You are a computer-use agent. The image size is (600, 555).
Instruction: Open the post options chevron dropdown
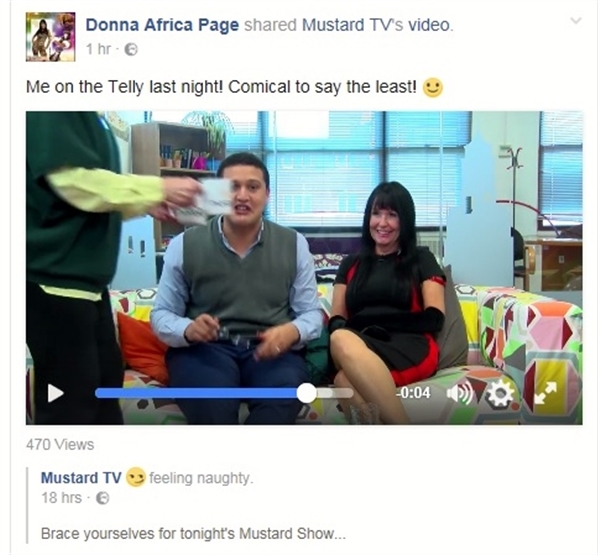click(576, 20)
